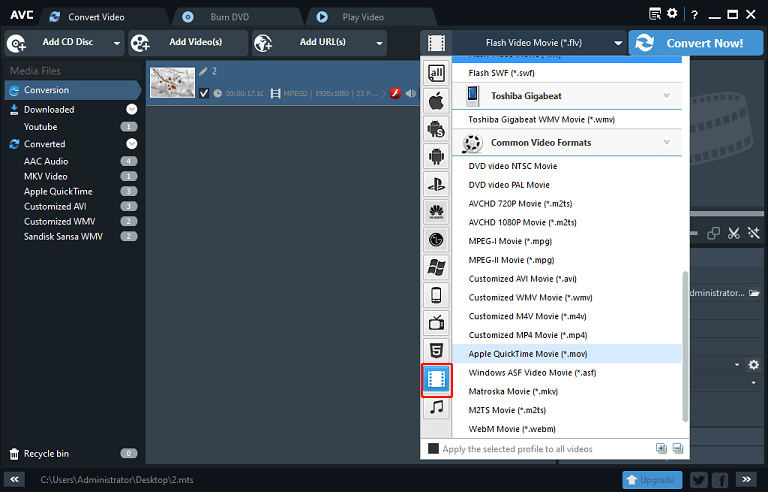This screenshot has height=492, width=768.
Task: Open the Add CD Disc dropdown arrow
Action: pos(117,43)
